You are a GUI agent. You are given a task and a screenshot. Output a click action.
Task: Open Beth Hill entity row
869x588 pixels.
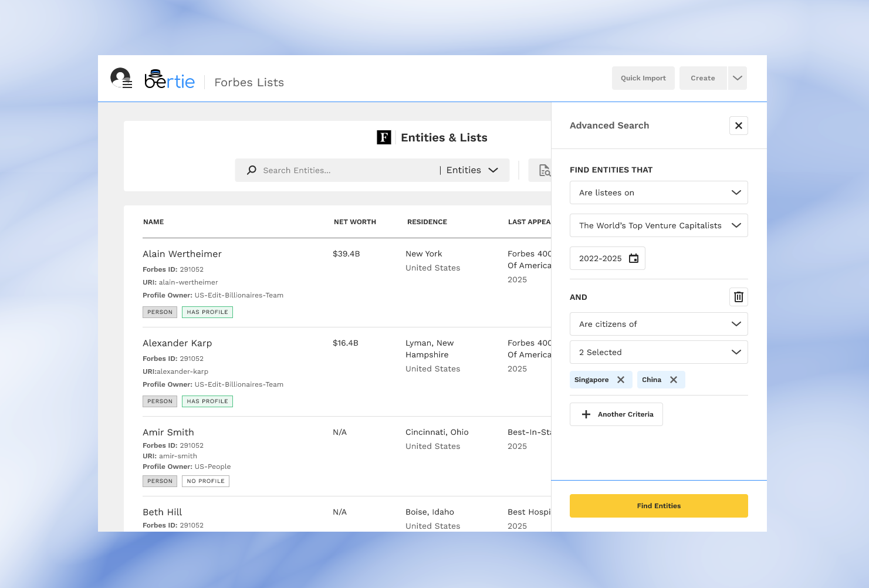coord(346,515)
